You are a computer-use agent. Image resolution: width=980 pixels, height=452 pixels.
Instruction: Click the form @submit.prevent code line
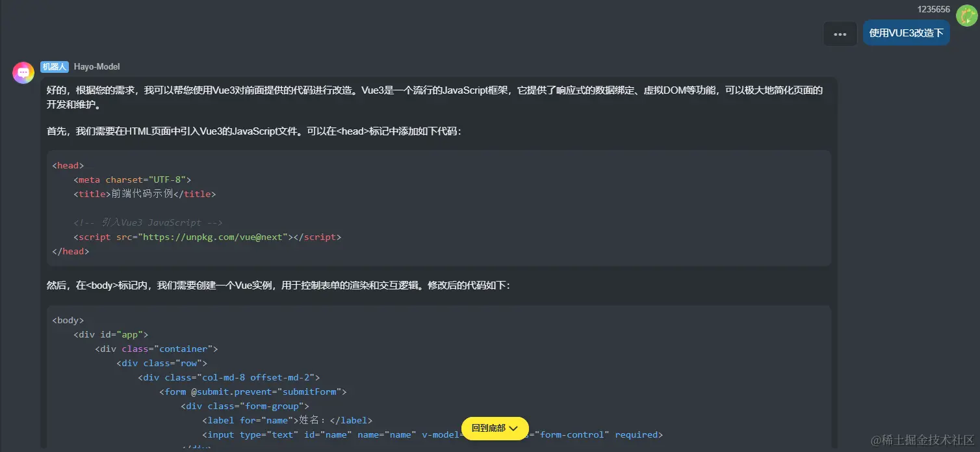click(x=253, y=392)
